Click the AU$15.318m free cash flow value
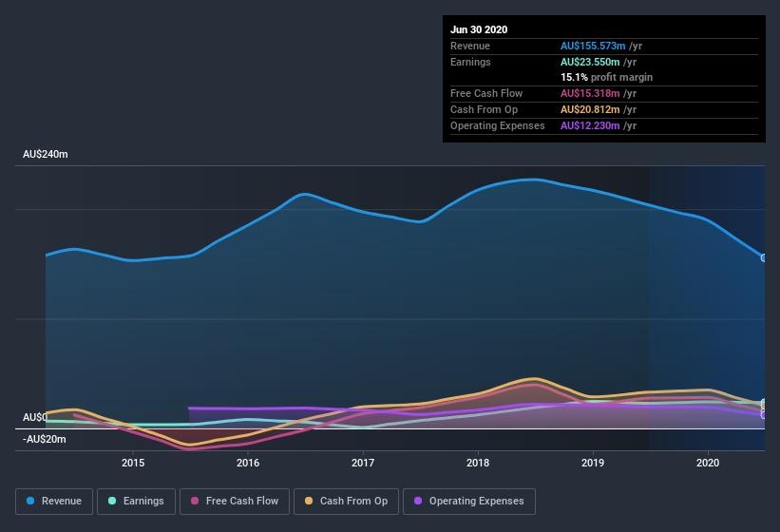780x532 pixels. click(590, 93)
